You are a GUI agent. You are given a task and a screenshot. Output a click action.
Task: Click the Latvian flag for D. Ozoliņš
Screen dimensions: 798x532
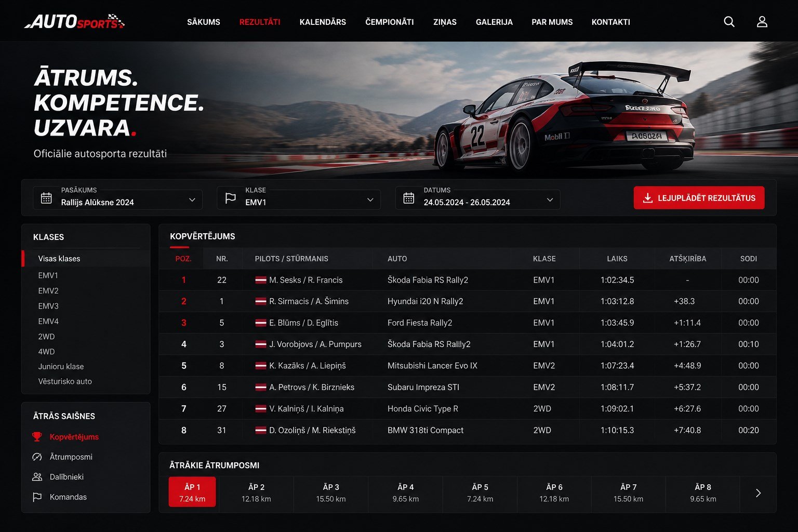pos(261,430)
